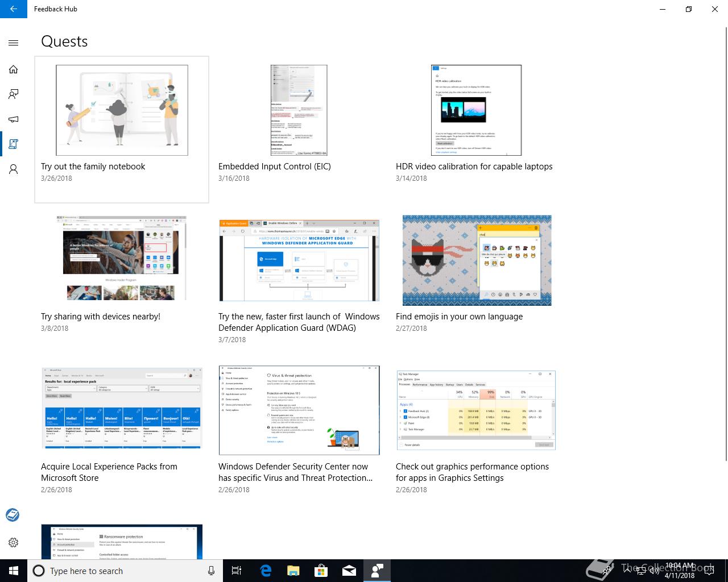Select Windows Defender Application Guard quest title
Viewport: 728px width, 582px height.
299,322
